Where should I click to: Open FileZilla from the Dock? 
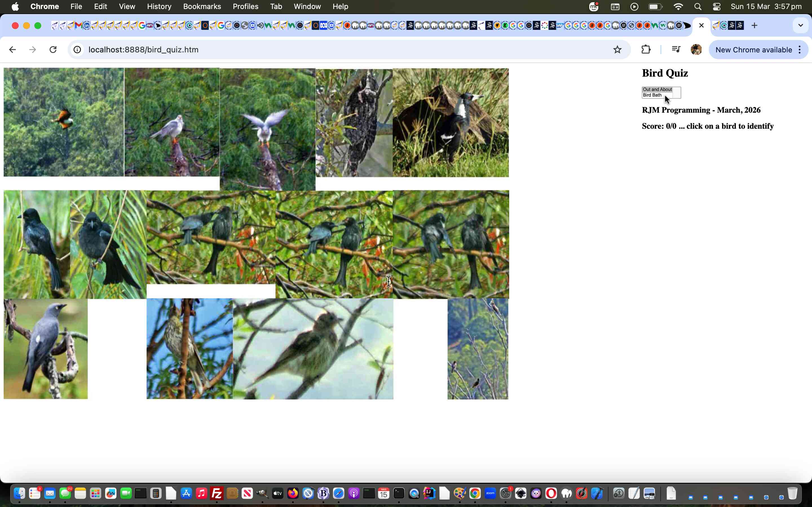tap(217, 493)
